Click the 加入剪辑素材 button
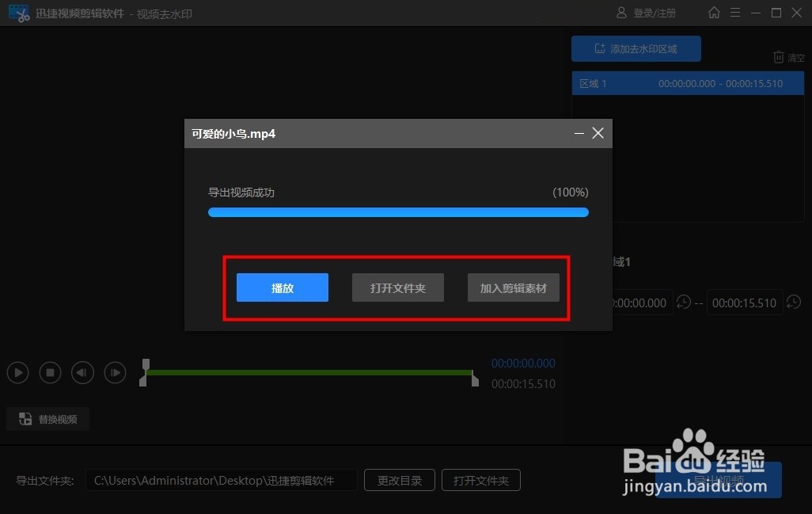This screenshot has height=514, width=812. [x=513, y=287]
